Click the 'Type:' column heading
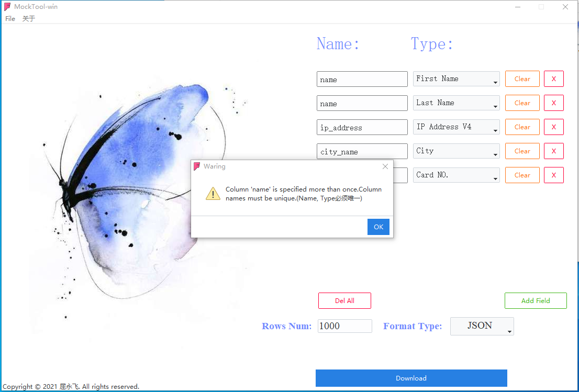The image size is (579, 392). [432, 43]
